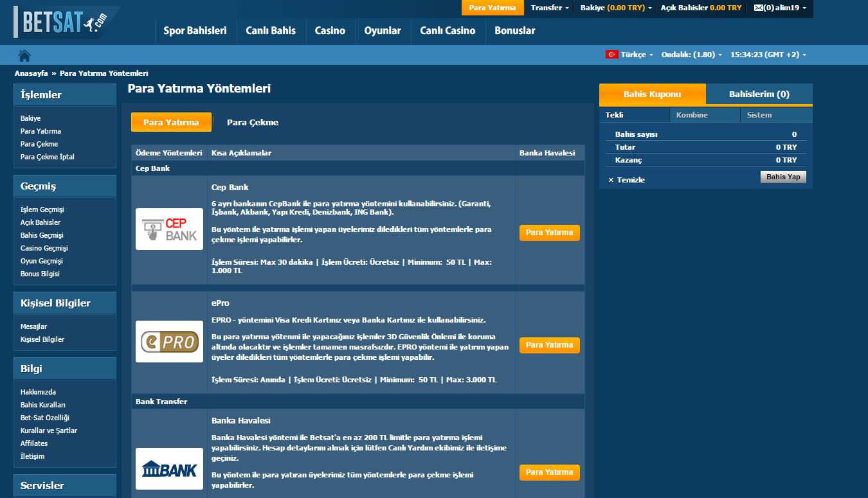Click the Cep Bank logo thumbnail
The image size is (868, 498).
170,229
